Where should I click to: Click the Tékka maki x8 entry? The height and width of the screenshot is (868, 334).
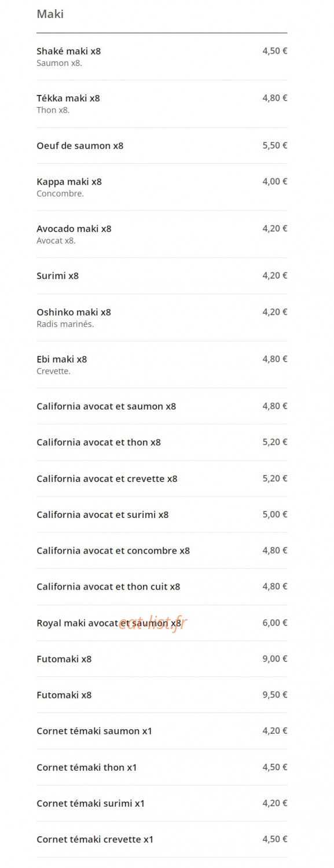162,104
